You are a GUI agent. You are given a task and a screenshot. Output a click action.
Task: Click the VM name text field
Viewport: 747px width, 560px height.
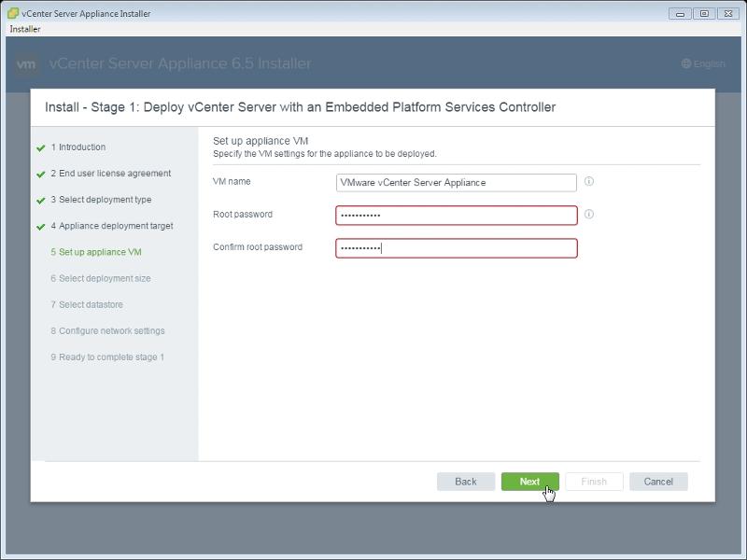click(457, 183)
